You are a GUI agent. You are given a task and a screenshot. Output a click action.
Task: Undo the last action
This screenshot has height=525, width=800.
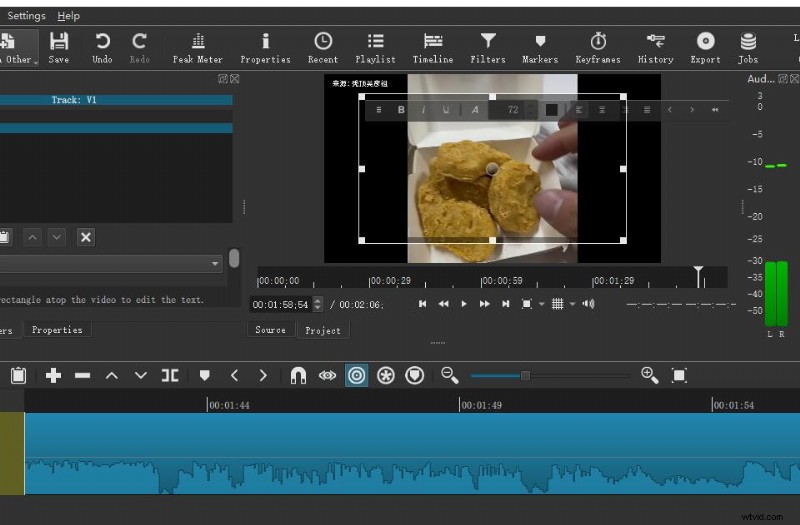102,48
